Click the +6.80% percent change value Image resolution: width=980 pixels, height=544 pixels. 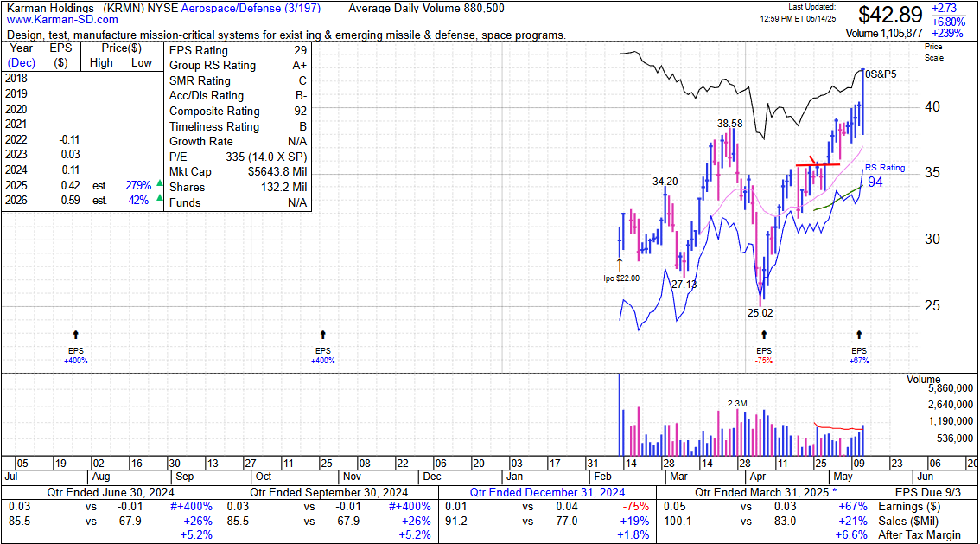948,22
